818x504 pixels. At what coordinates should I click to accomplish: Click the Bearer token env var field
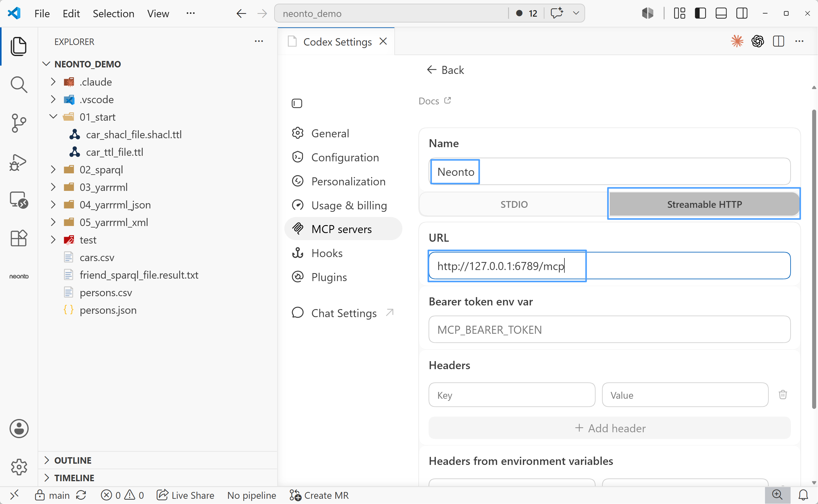(610, 329)
